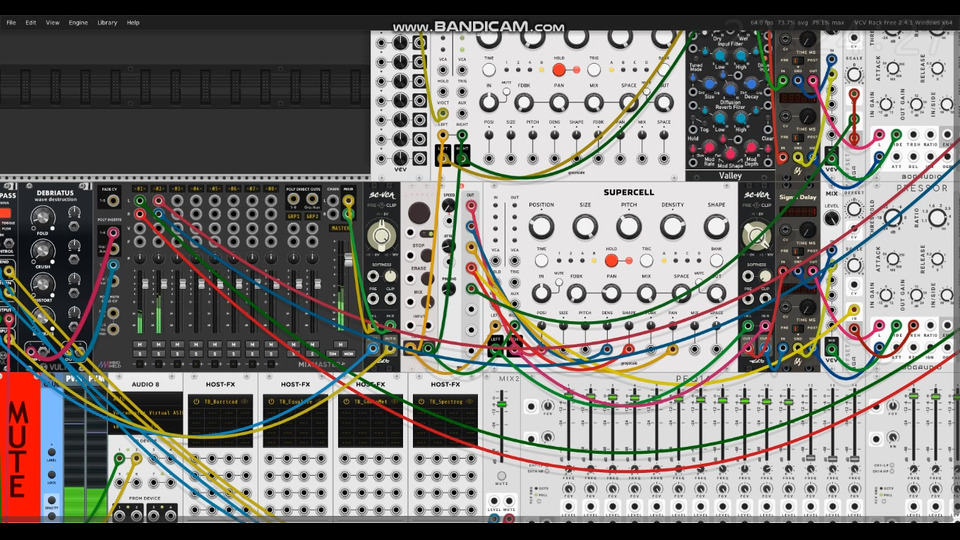The height and width of the screenshot is (540, 960).
Task: Click the red bypass button on PASS module
Action: click(x=5, y=214)
